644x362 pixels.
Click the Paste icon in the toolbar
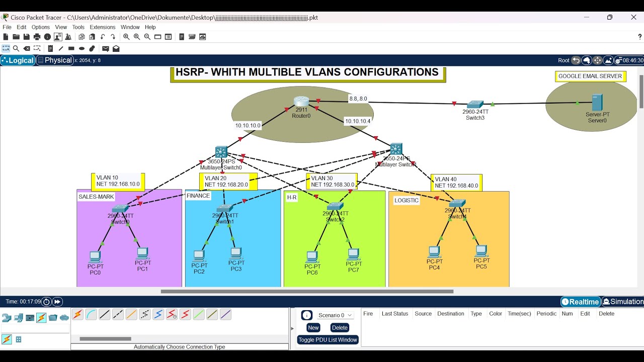(92, 37)
